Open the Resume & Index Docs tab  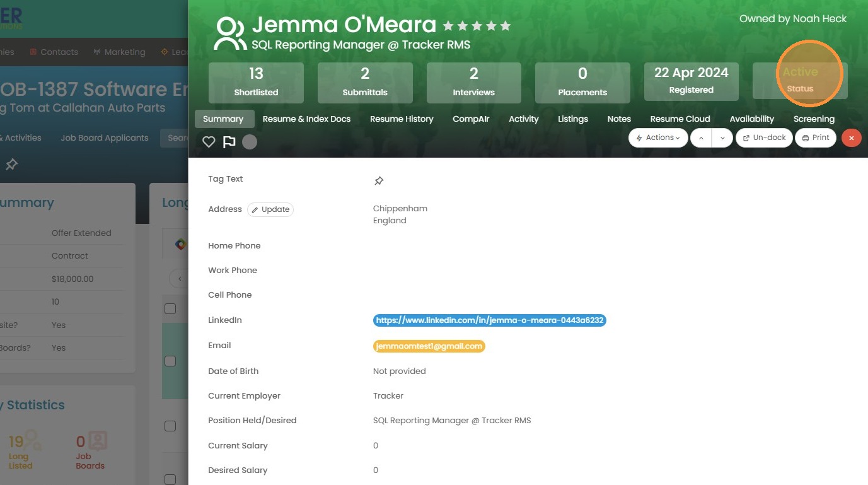[306, 119]
